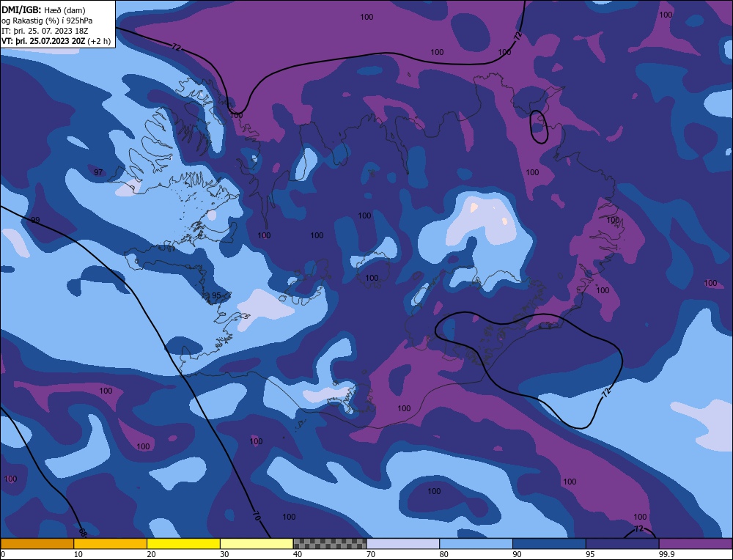Viewport: 733px width, 560px height.
Task: Click the '95' humidity value on the map
Action: tap(216, 295)
